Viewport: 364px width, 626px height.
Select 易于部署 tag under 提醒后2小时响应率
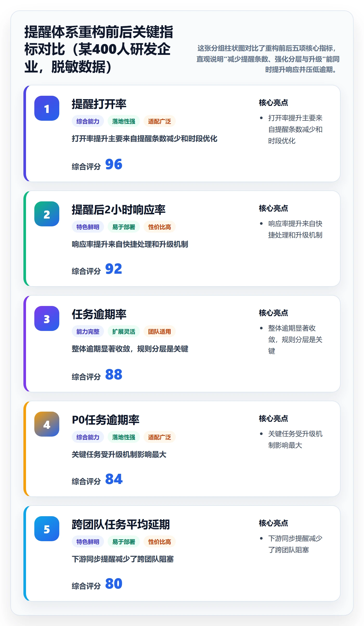point(124,227)
